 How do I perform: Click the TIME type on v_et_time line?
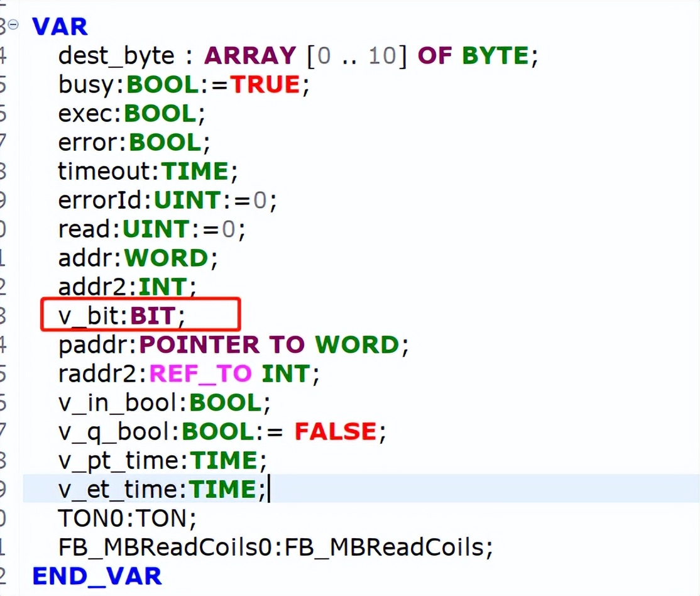[222, 490]
